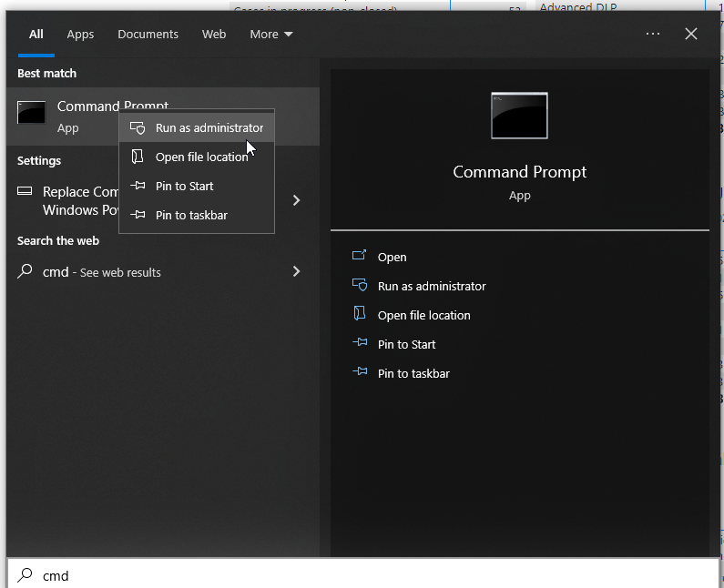Expand the cmd web results chevron

pyautogui.click(x=296, y=271)
